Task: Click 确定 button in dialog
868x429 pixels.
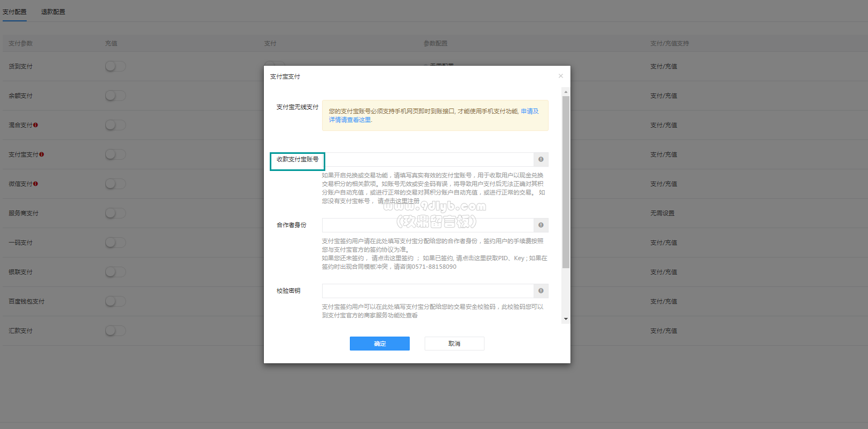Action: pos(380,344)
